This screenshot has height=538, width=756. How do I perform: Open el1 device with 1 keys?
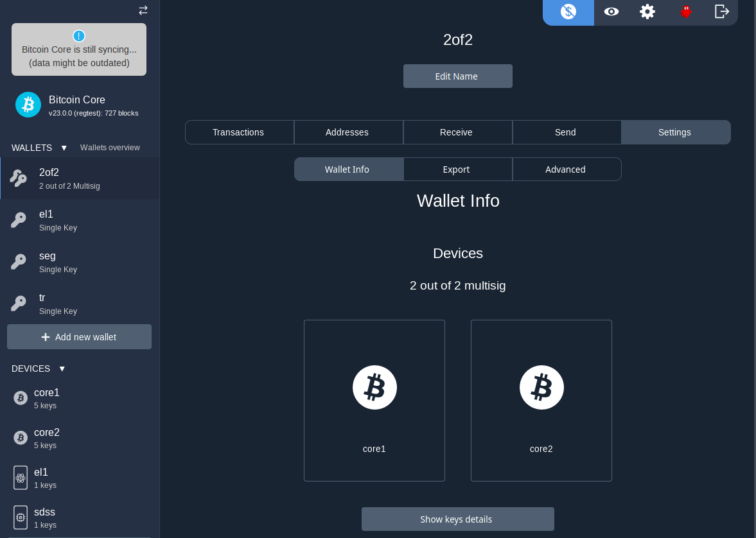coord(80,478)
